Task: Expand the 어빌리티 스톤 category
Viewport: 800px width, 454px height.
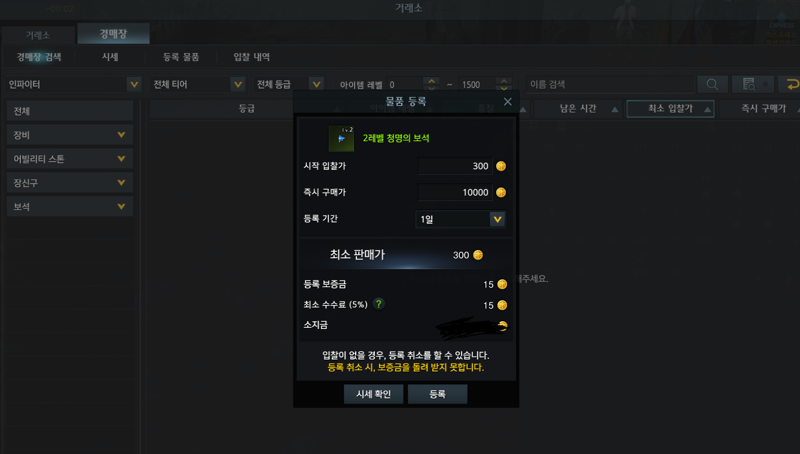Action: point(70,159)
